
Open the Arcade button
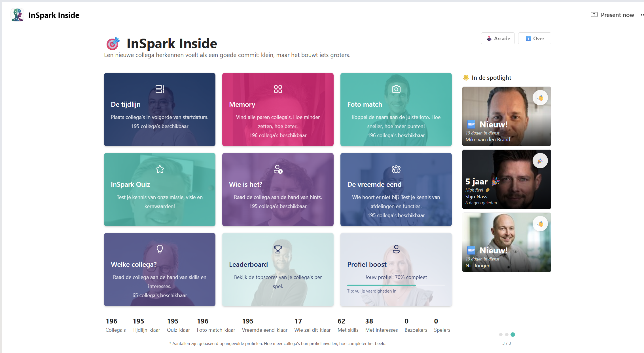pyautogui.click(x=498, y=38)
